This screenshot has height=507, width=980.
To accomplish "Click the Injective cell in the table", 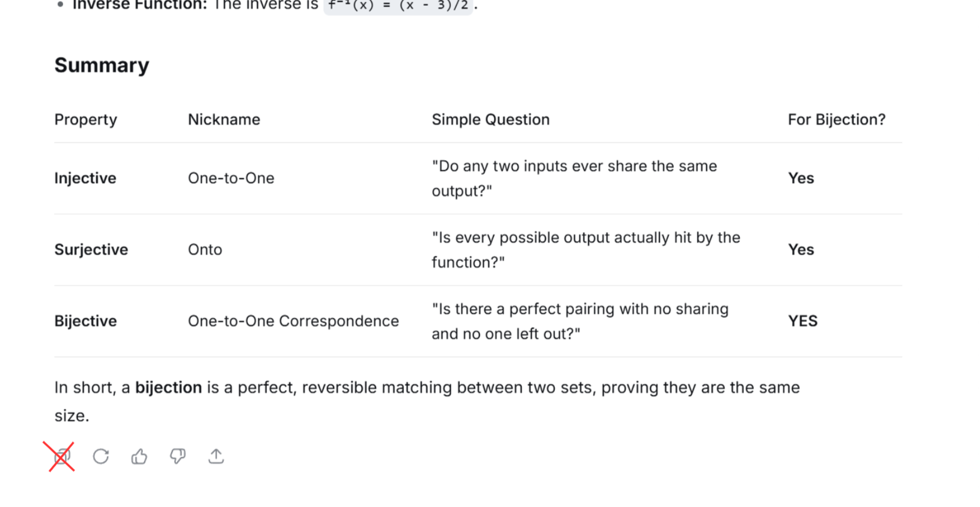I will [85, 178].
